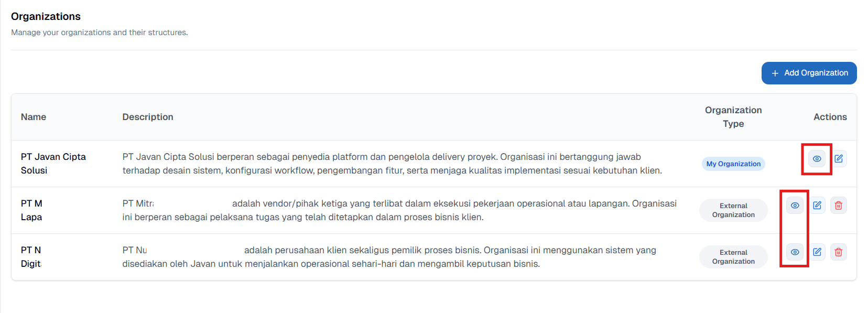
Task: Select the PT M Lapa name cell
Action: [x=31, y=210]
